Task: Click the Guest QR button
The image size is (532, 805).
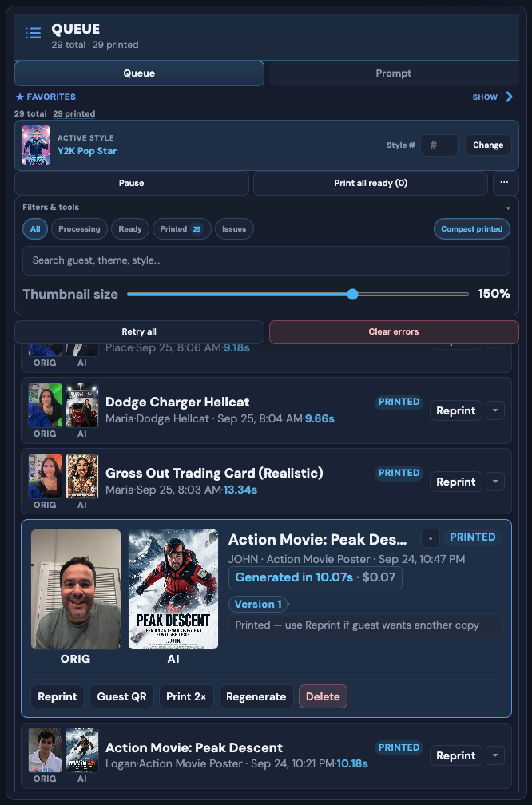Action: [x=121, y=696]
